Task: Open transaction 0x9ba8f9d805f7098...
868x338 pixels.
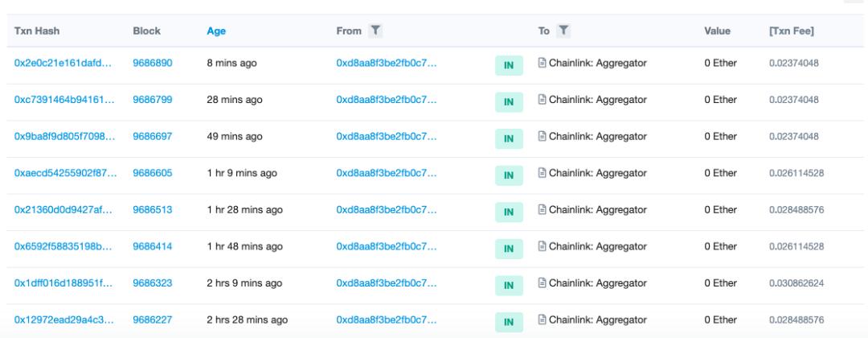Action: [x=65, y=136]
